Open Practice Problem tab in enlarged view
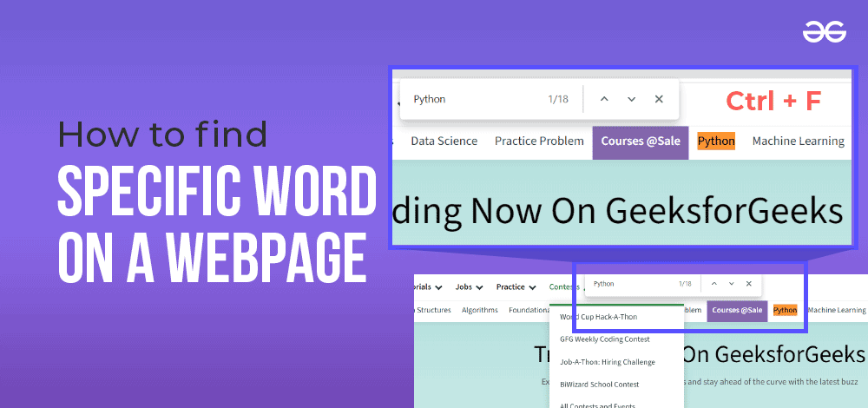This screenshot has height=408, width=868. (x=539, y=141)
